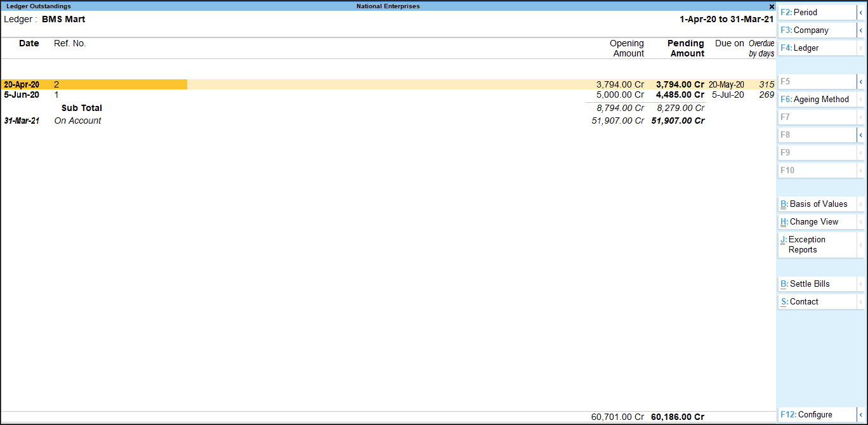Click the chevron next to F5
The image size is (868, 425).
[861, 82]
